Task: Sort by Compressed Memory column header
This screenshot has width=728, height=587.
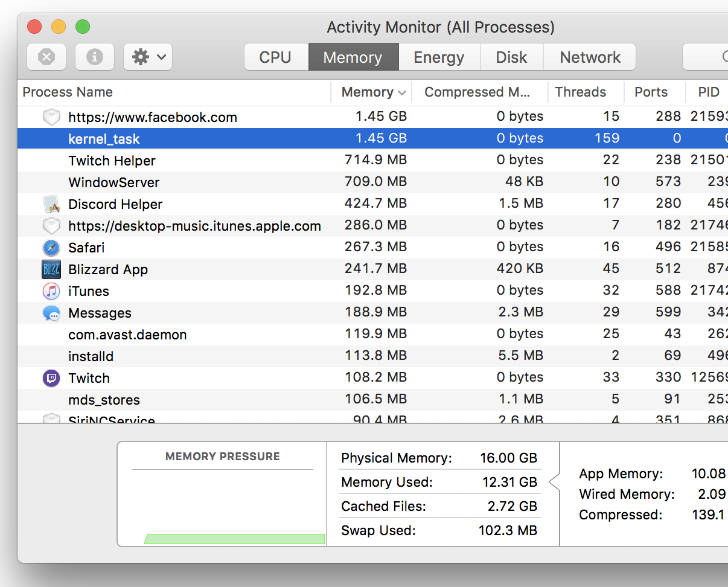Action: (479, 92)
